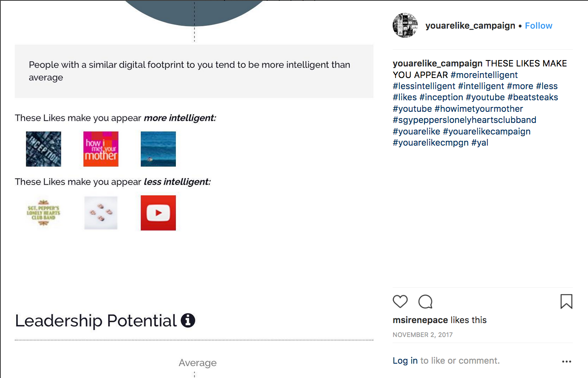Open youarelike_campaign username in header
Image resolution: width=588 pixels, height=378 pixels.
coord(470,25)
